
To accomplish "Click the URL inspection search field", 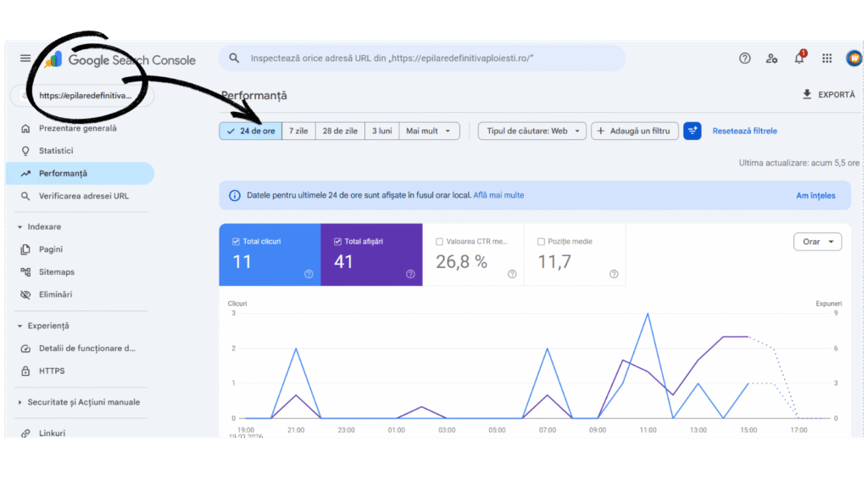I will click(x=424, y=59).
